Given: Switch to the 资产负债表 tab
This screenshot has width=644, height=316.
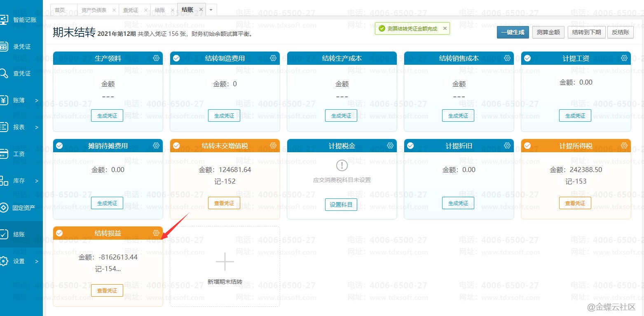Looking at the screenshot, I should click(x=94, y=9).
